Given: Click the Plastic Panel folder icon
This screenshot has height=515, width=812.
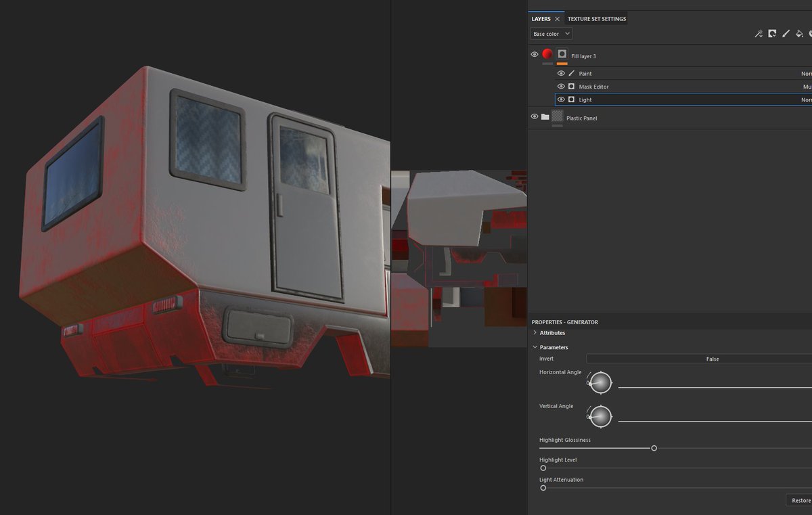Looking at the screenshot, I should coord(547,116).
